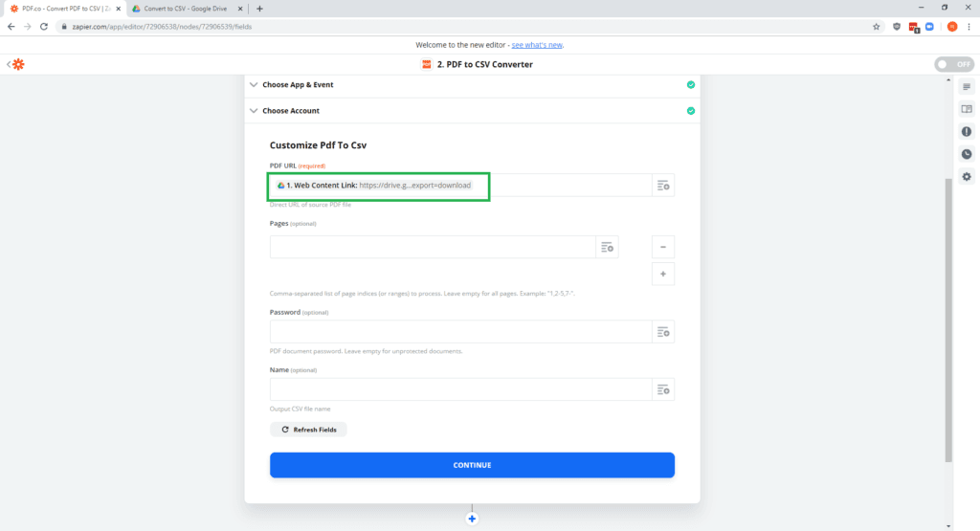The width and height of the screenshot is (980, 531).
Task: Expand the Choose Account section
Action: coord(291,111)
